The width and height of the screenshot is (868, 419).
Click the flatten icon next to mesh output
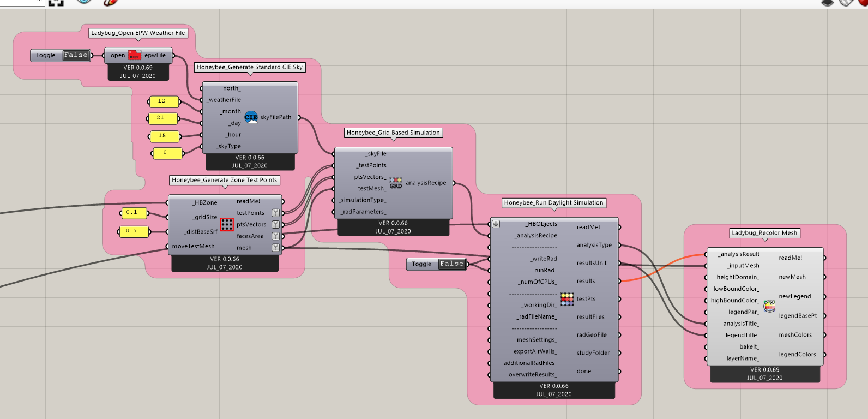click(276, 248)
